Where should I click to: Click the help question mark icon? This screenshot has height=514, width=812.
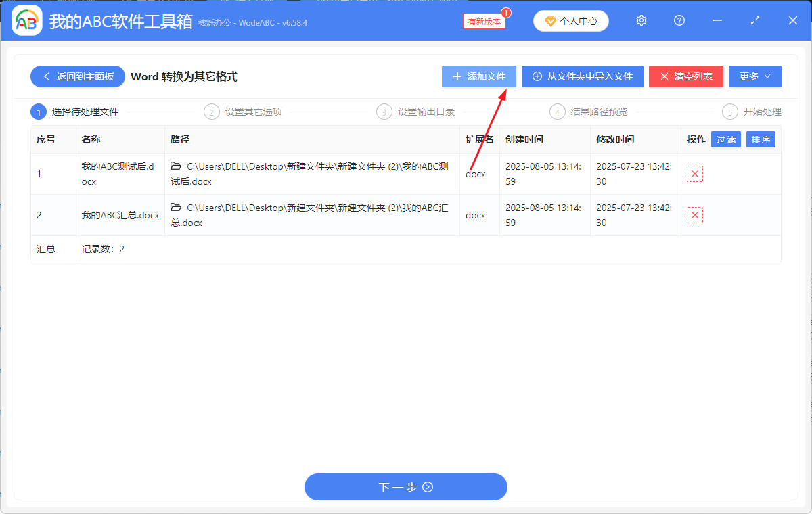coord(679,20)
